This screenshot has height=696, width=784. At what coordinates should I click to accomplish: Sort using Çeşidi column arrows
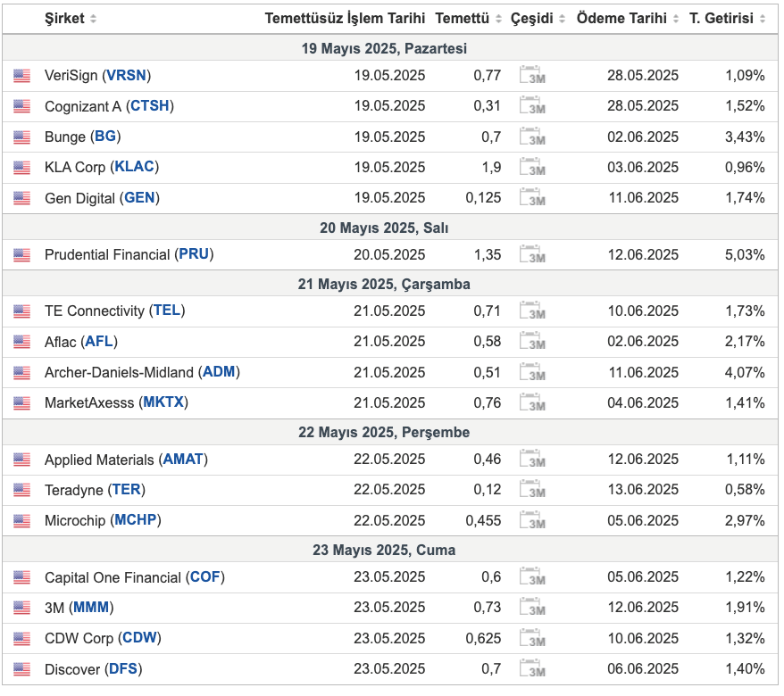tap(562, 19)
